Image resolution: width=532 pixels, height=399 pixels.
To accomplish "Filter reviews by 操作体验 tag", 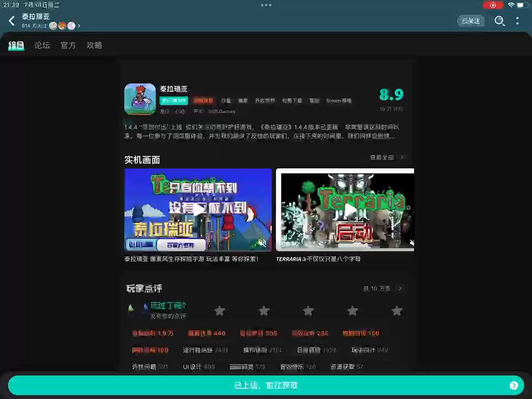I will 262,350.
